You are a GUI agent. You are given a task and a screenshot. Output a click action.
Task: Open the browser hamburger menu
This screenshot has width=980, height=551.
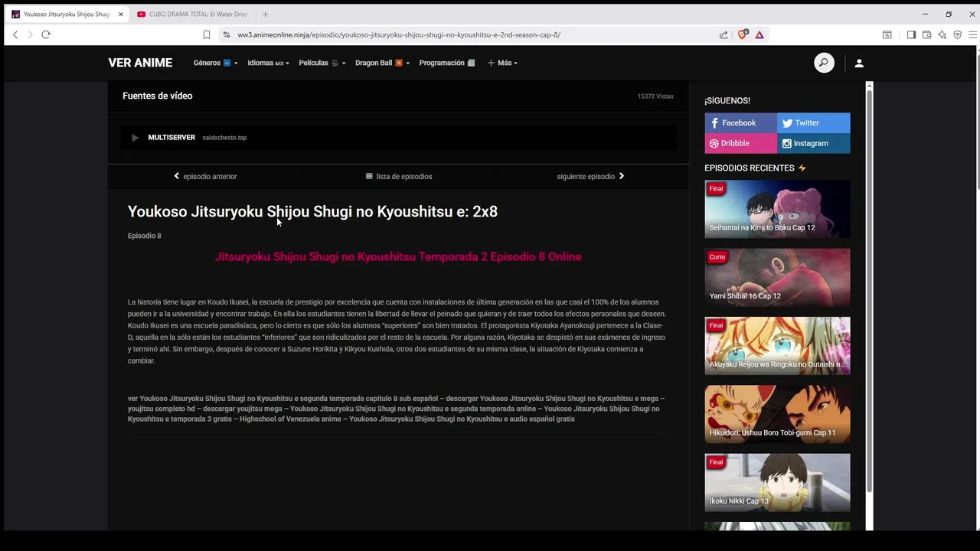click(973, 34)
